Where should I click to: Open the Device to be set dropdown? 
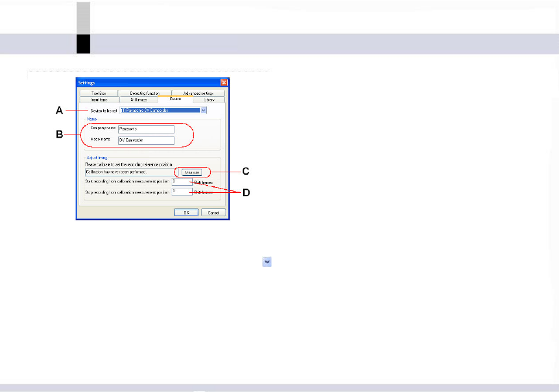(163, 111)
